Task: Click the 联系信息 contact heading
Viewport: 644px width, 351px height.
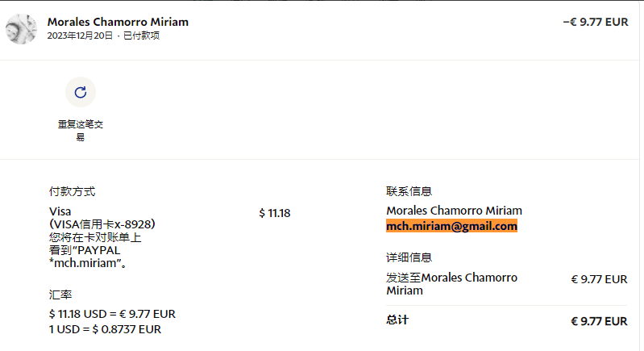Action: pos(409,191)
